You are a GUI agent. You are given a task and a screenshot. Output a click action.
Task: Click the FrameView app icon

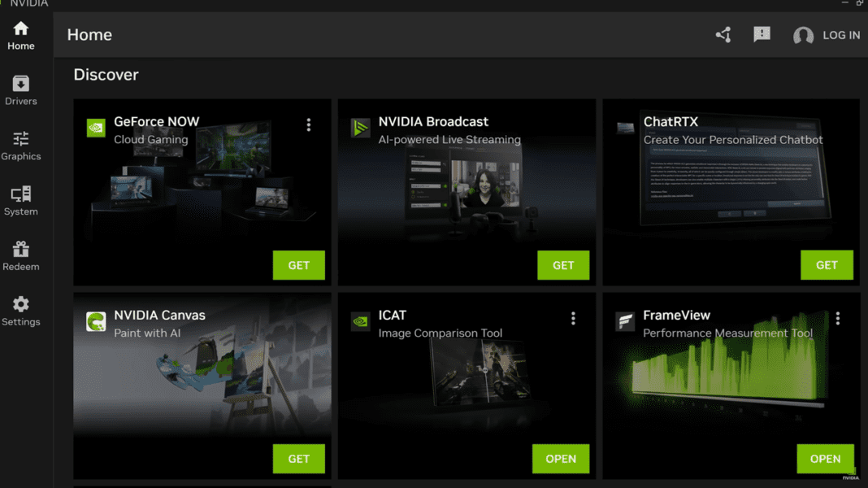click(x=624, y=321)
